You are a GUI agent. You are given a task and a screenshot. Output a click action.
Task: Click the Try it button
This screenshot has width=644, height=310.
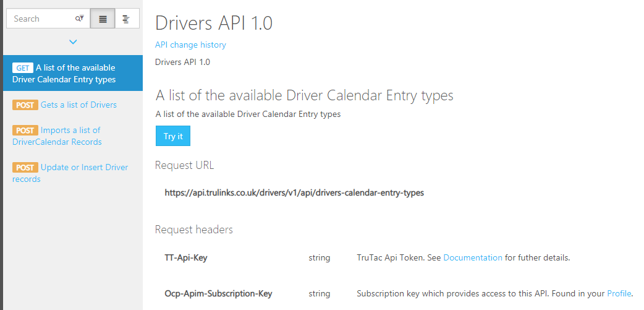click(173, 136)
